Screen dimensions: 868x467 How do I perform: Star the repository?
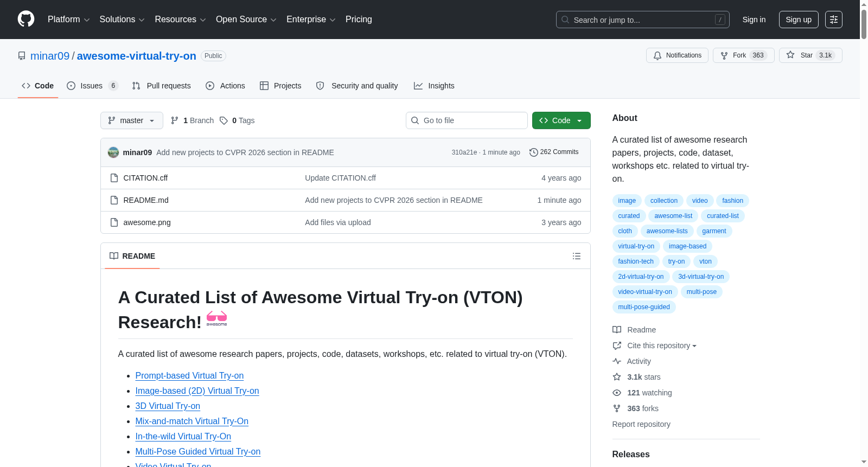click(x=810, y=55)
